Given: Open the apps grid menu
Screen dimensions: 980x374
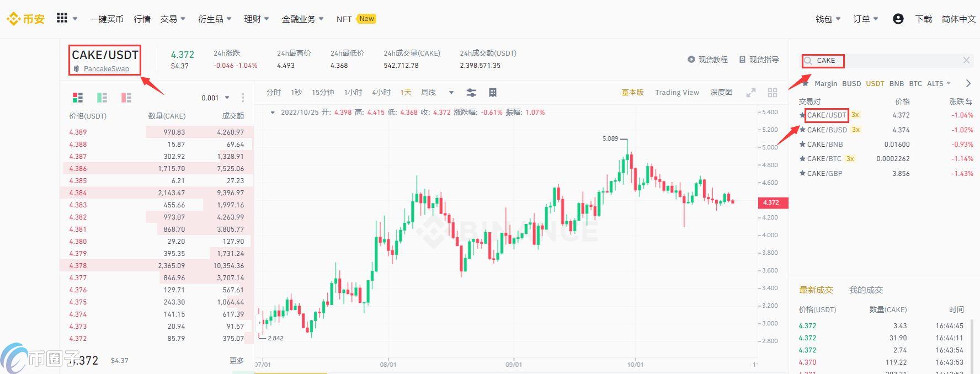Looking at the screenshot, I should (x=62, y=18).
